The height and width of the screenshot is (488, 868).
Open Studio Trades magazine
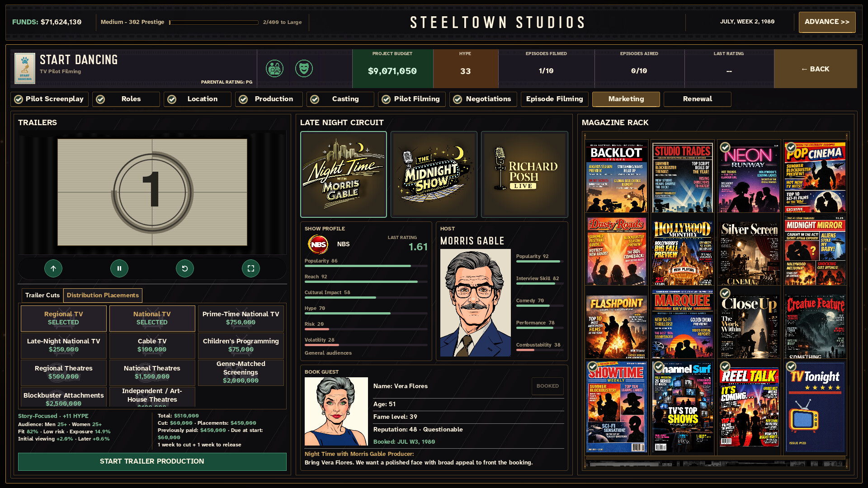(x=683, y=178)
